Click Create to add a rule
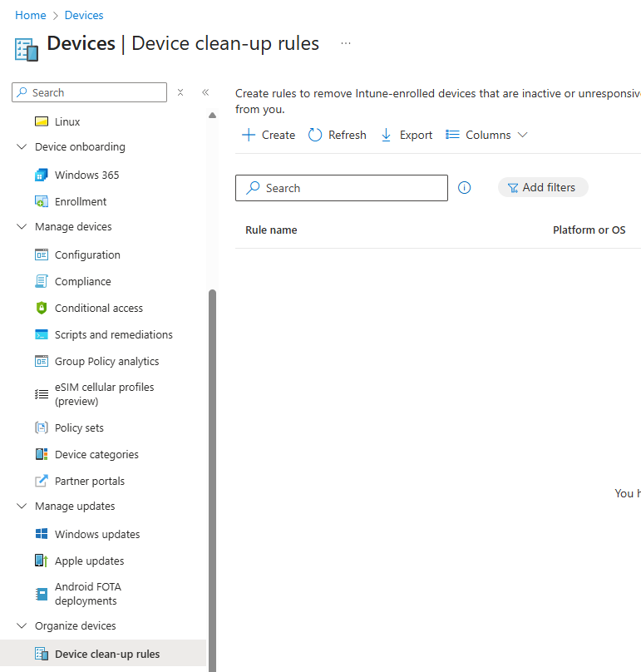The height and width of the screenshot is (672, 641). click(269, 135)
